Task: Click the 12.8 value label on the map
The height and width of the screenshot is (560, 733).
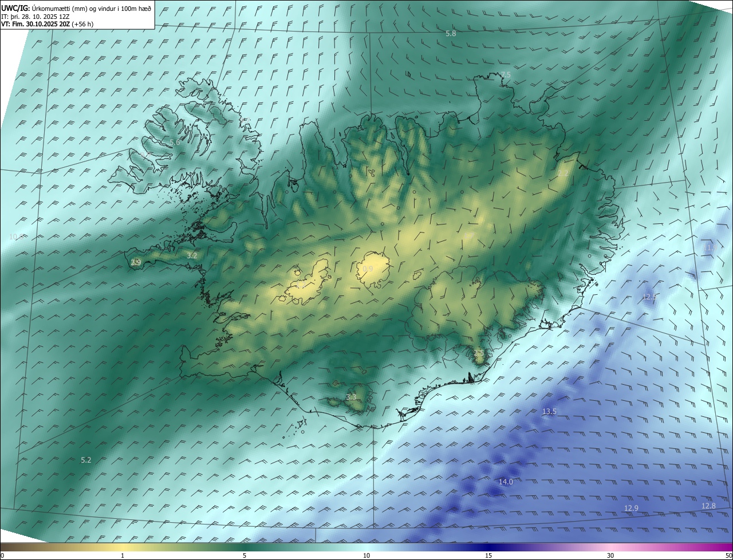Action: click(708, 506)
